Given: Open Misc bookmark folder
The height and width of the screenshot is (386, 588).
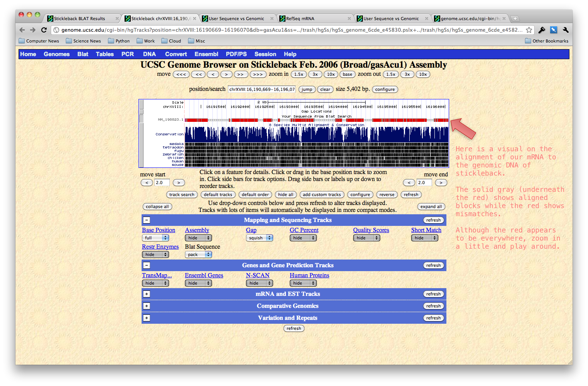Looking at the screenshot, I should pos(197,41).
